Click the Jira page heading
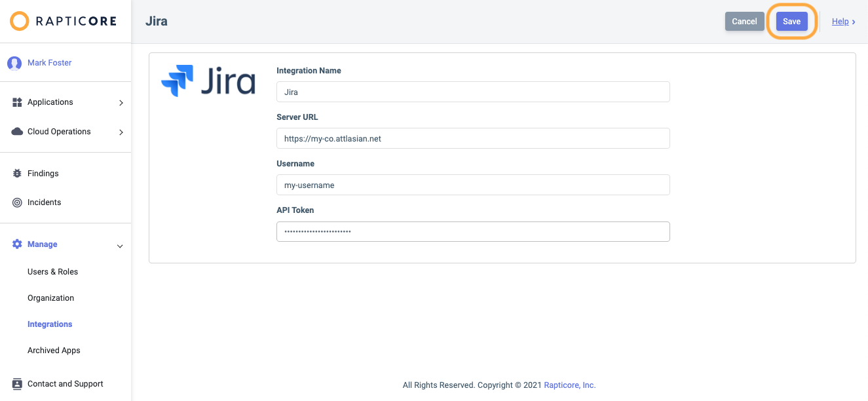The width and height of the screenshot is (868, 401). pos(157,21)
